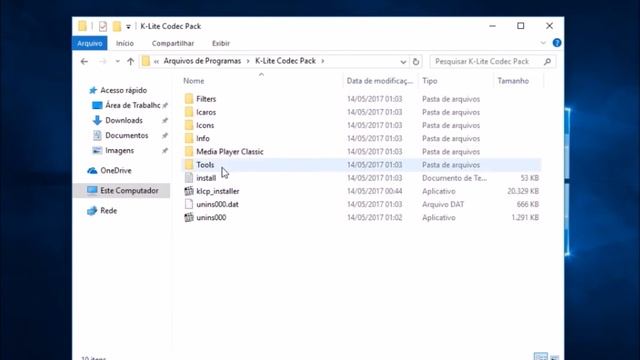Select the Info folder icon
The image size is (640, 360).
point(189,138)
